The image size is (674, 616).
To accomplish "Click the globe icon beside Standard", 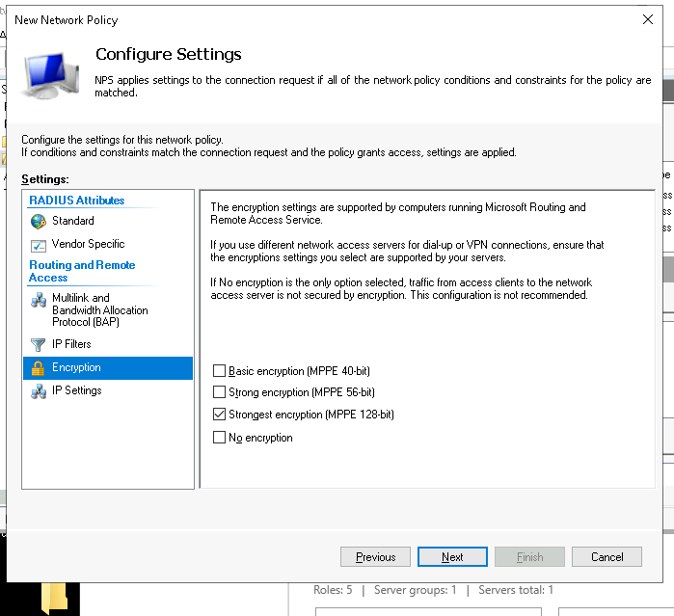I will coord(39,221).
